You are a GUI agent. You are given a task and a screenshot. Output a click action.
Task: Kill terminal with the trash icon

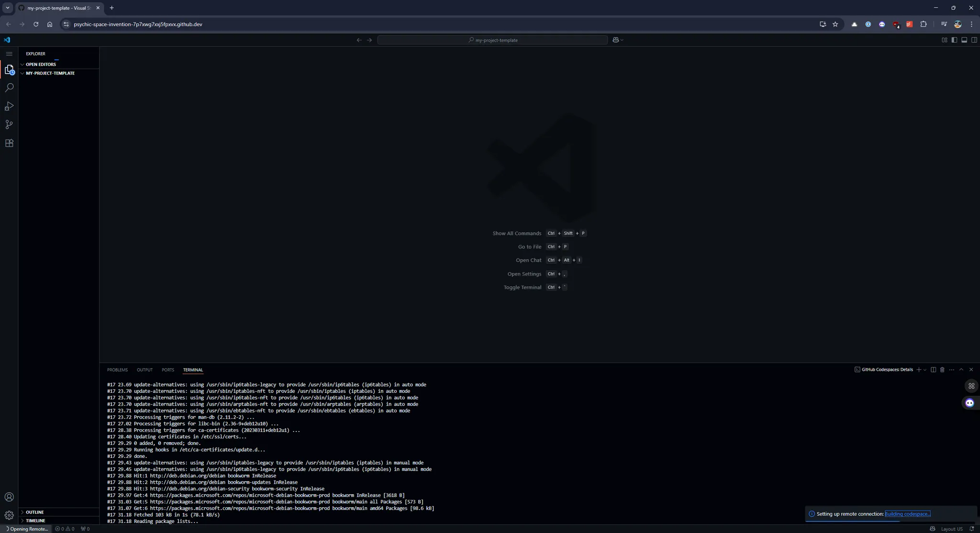[942, 370]
